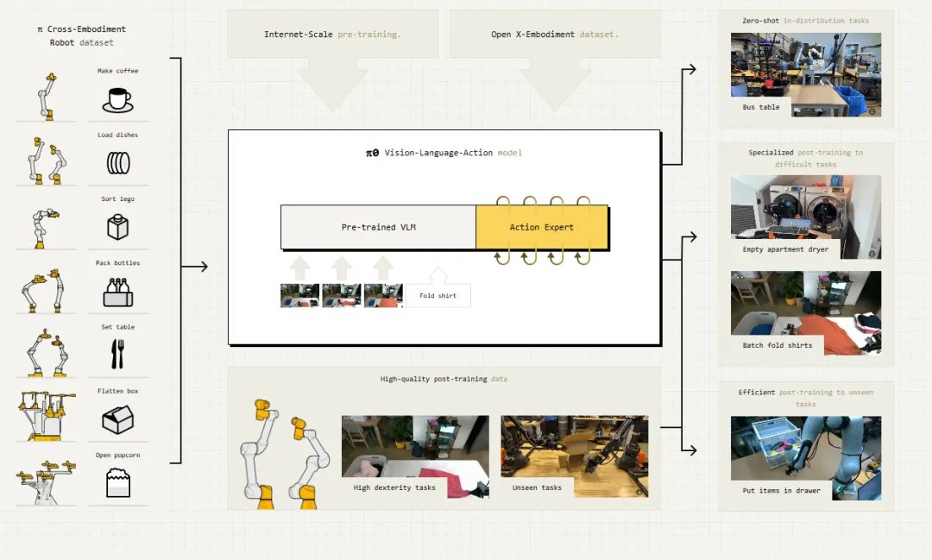The width and height of the screenshot is (932, 560).
Task: Select the mobile robot beside Flatten box
Action: point(47,416)
